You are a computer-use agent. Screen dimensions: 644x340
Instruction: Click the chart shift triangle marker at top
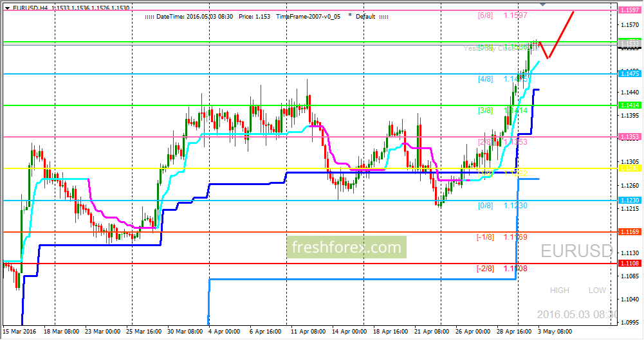click(543, 4)
